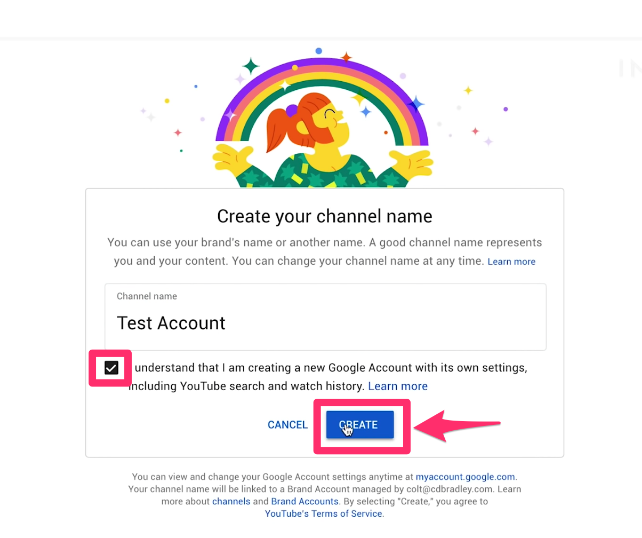Click the character's yellow right hand
The image size is (642, 538).
411,161
